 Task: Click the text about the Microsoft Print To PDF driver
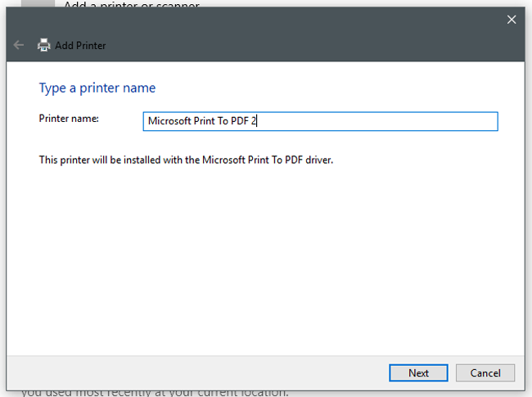186,160
